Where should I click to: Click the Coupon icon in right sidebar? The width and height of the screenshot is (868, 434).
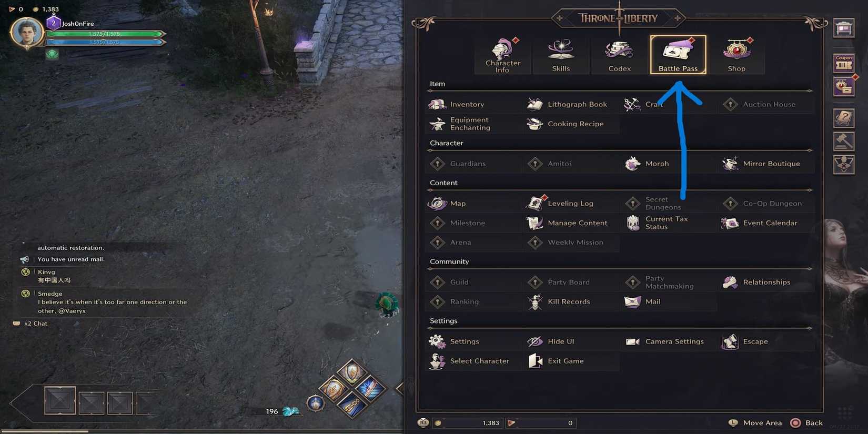click(844, 63)
